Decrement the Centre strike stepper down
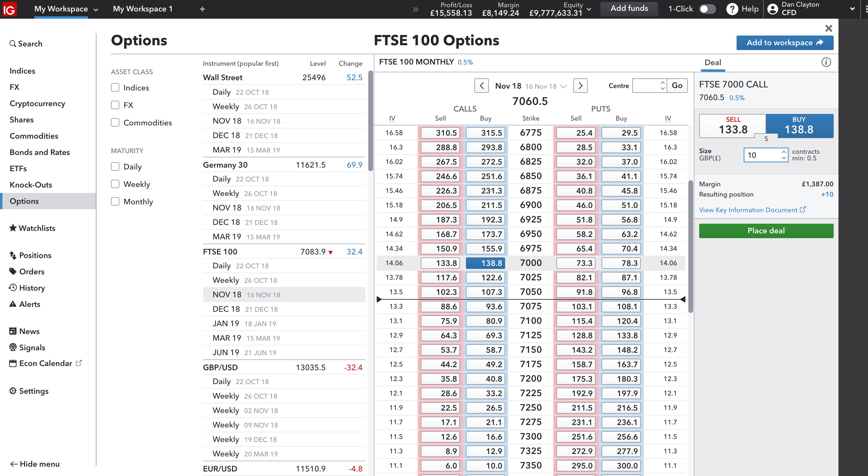The image size is (868, 476). [x=662, y=89]
